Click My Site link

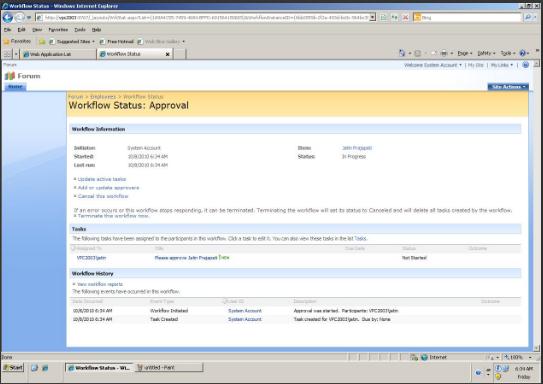475,65
